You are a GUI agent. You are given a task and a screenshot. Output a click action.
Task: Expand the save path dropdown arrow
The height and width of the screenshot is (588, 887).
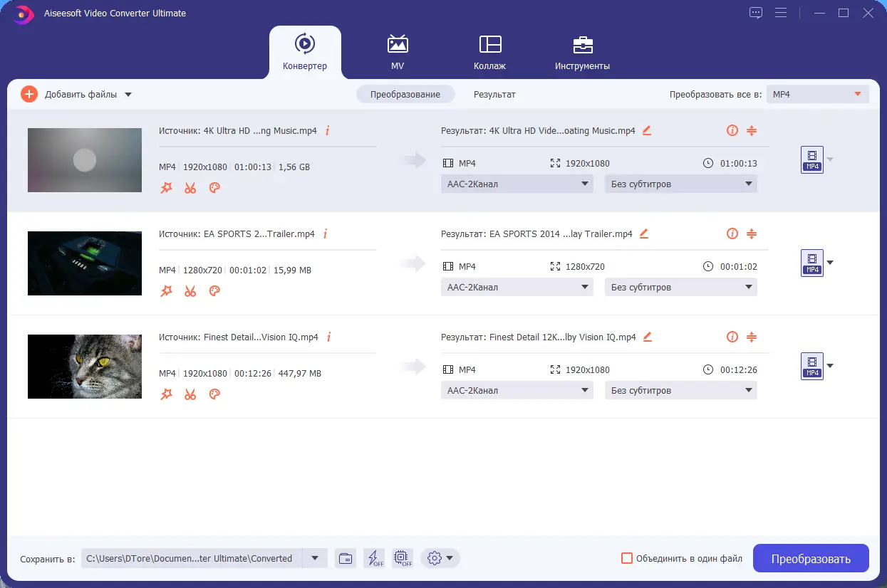tap(315, 558)
